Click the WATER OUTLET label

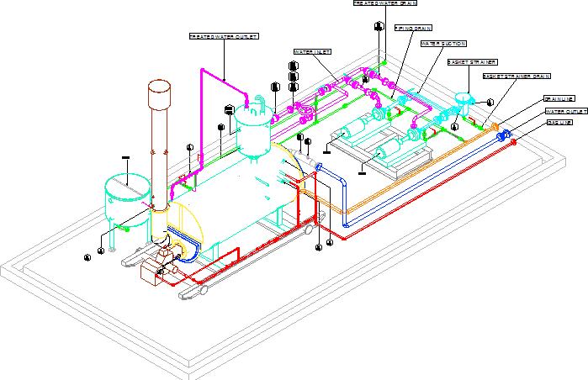565,111
